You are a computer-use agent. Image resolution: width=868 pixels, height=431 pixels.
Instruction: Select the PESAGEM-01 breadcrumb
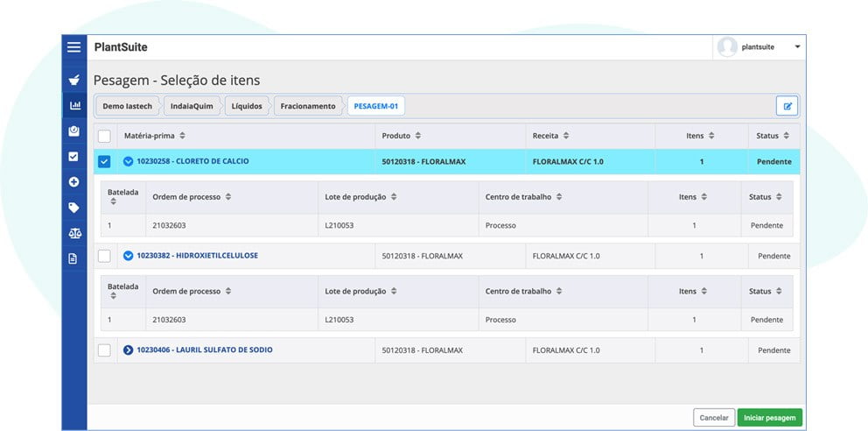(x=376, y=106)
